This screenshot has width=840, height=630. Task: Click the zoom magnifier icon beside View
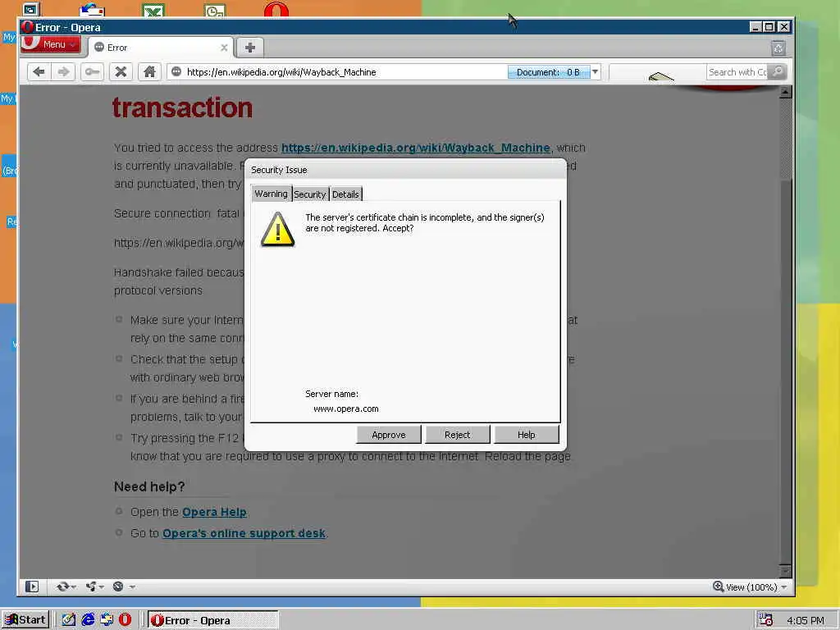pos(718,587)
